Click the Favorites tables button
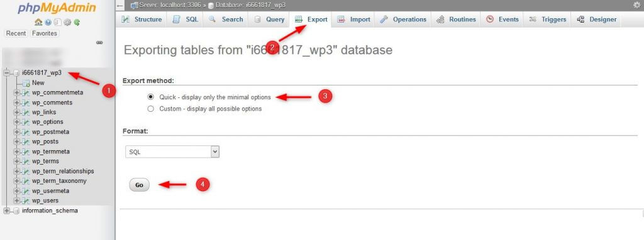 [x=45, y=34]
